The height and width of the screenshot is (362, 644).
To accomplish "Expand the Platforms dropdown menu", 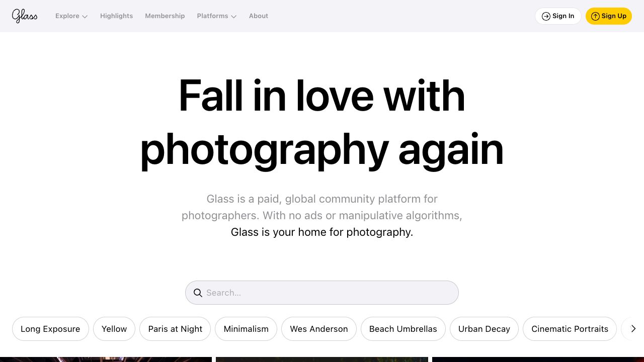I will 217,16.
